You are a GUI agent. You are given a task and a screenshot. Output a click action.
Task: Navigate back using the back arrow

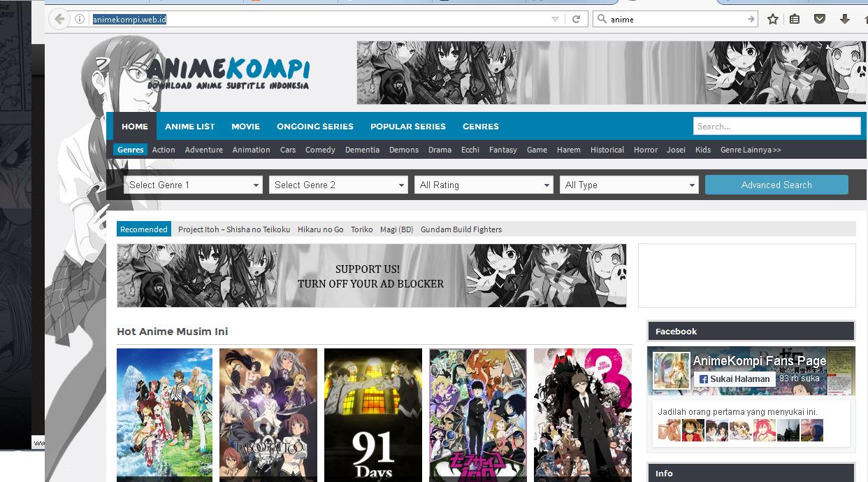coord(59,19)
